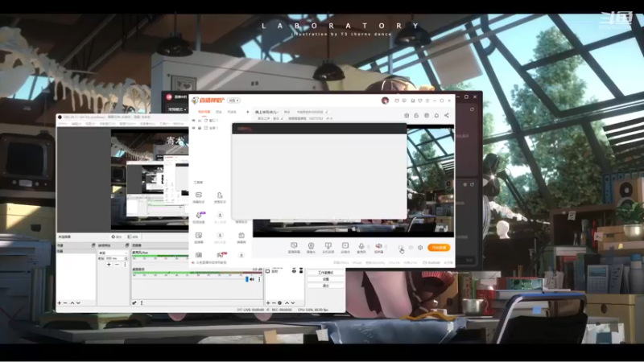Edit the room title with the pencil icon
The height and width of the screenshot is (362, 644).
point(327,112)
